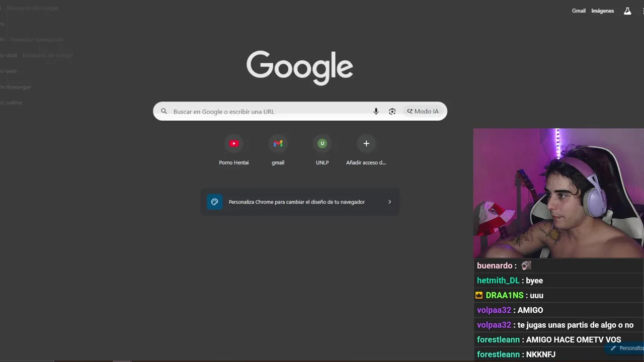644x362 pixels.
Task: Click volpaa32's message 'AMIGO'
Action: coord(530,310)
